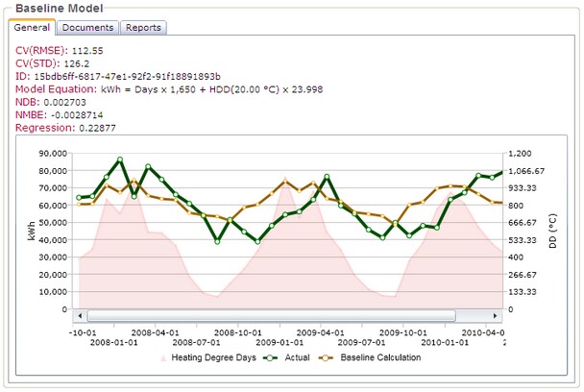Select the CV(RMSE) value 112.55
The image size is (584, 392).
87,51
